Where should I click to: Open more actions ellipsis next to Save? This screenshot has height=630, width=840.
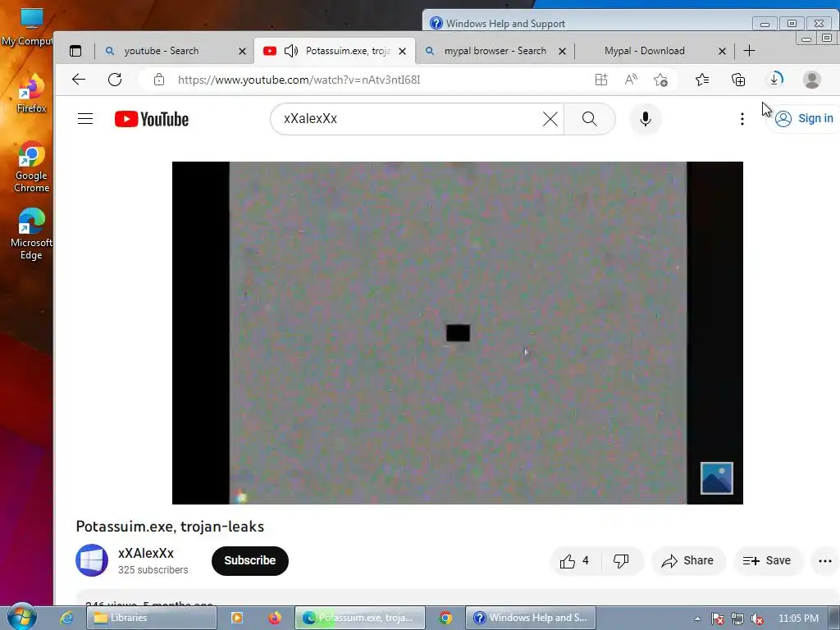[825, 561]
